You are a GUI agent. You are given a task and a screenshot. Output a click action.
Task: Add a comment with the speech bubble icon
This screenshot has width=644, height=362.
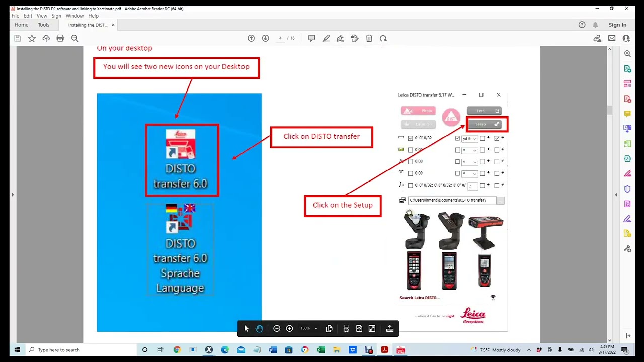[311, 38]
